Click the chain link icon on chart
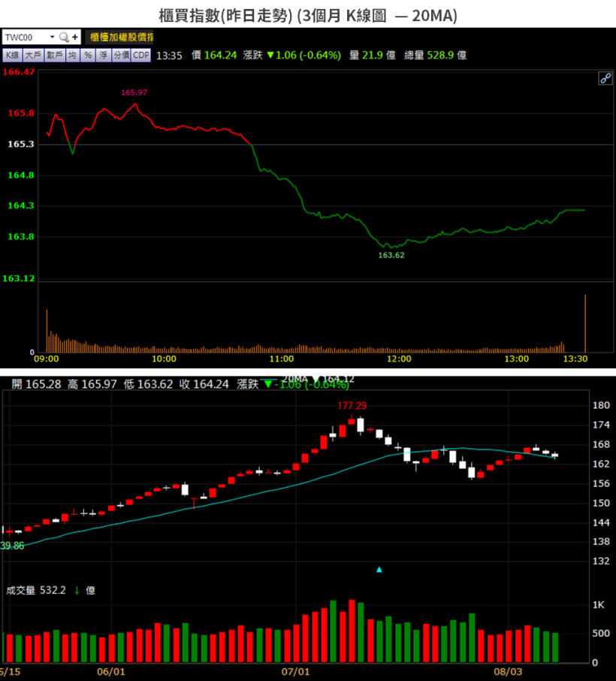The width and height of the screenshot is (616, 681). click(x=605, y=79)
